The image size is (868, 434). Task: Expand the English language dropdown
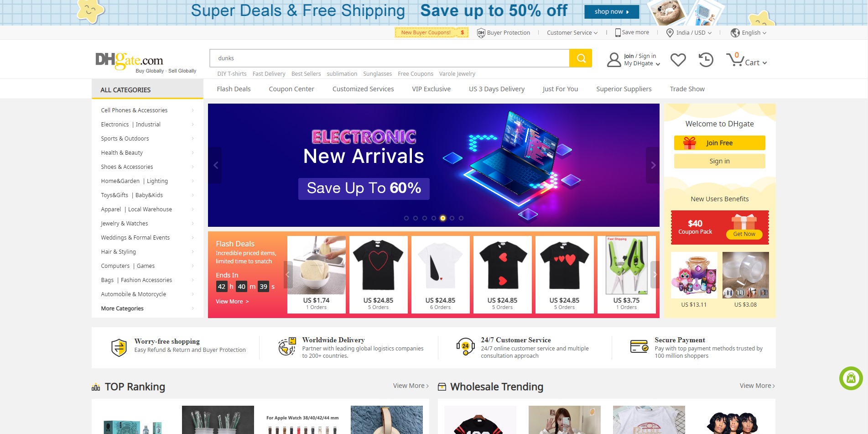(748, 33)
